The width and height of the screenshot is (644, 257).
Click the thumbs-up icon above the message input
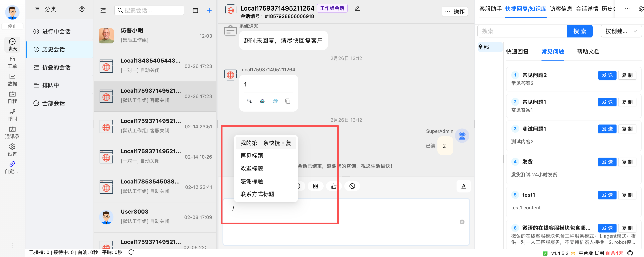(x=334, y=186)
